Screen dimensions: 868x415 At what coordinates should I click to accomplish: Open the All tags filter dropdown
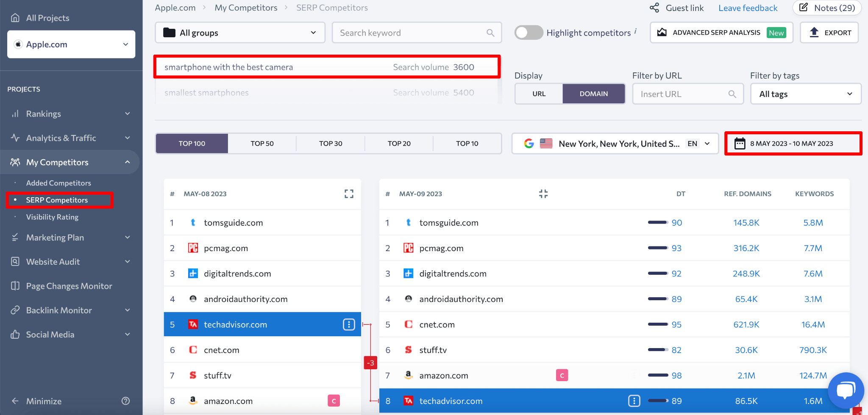[x=804, y=94]
